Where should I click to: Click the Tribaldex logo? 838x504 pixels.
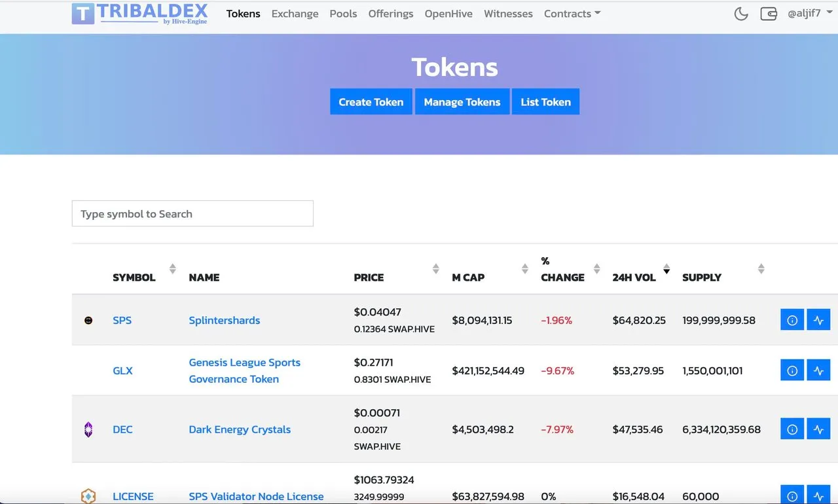tap(140, 13)
